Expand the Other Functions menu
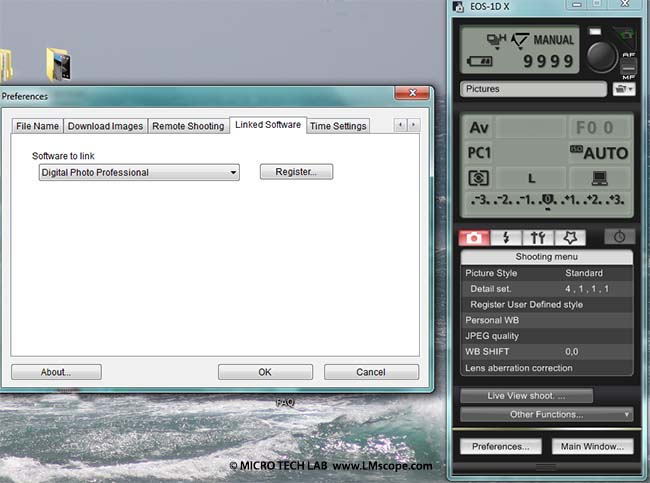650x483 pixels. (x=546, y=414)
